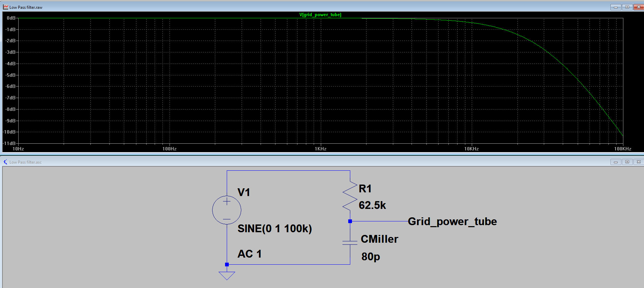644x288 pixels.
Task: Select the R1 resistor symbol
Action: coord(350,196)
